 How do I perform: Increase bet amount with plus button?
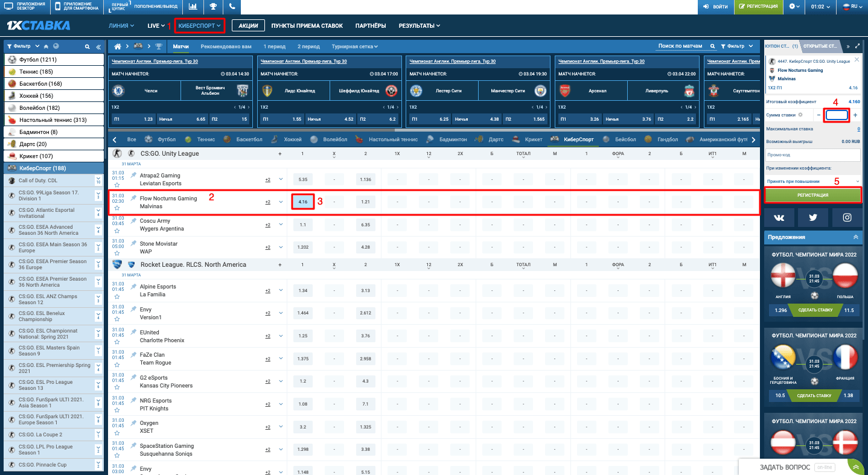pos(855,115)
